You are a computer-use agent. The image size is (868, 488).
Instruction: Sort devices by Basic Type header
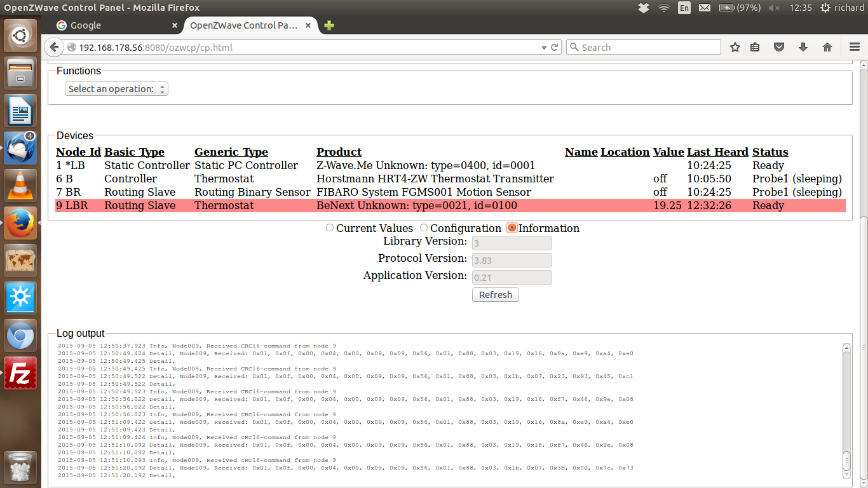135,152
